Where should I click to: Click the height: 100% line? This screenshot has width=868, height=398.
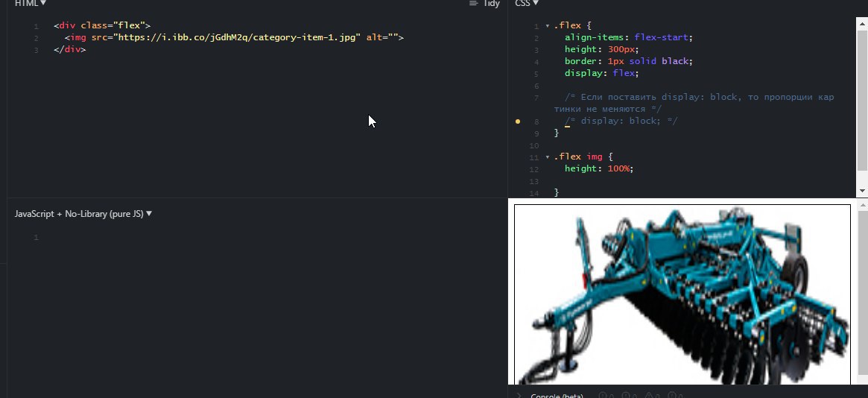pyautogui.click(x=599, y=169)
